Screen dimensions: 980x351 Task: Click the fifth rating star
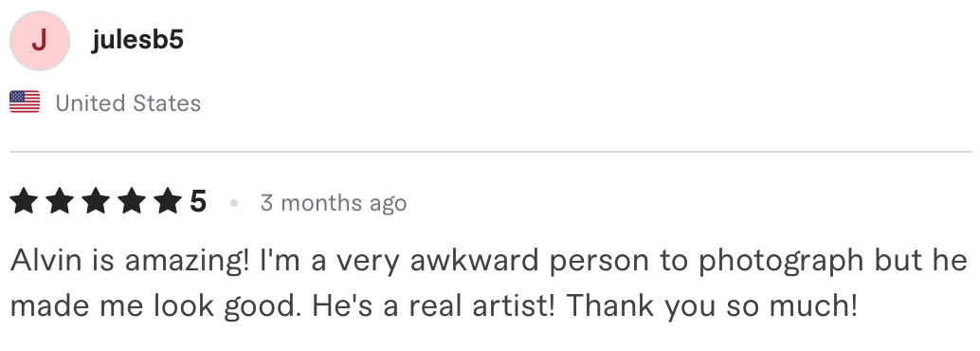168,202
